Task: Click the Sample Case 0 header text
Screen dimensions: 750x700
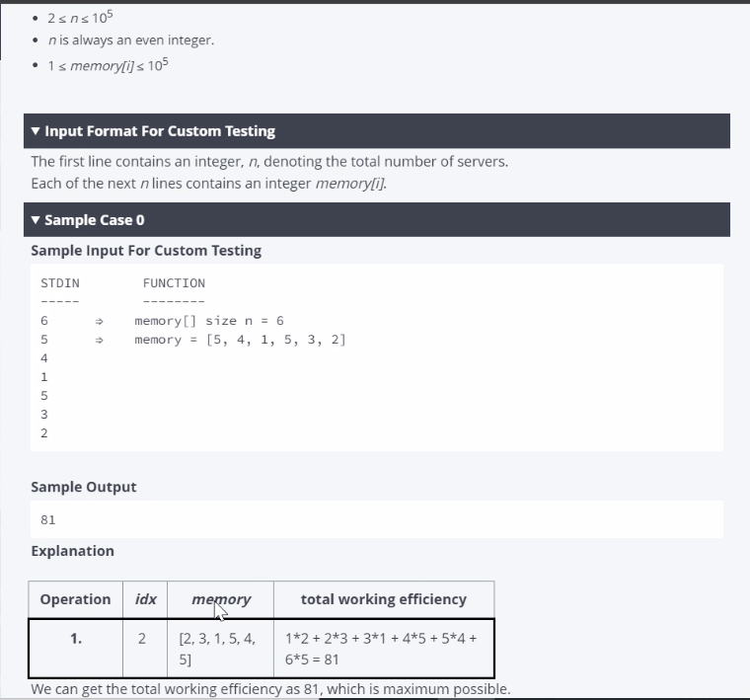Action: click(x=94, y=219)
